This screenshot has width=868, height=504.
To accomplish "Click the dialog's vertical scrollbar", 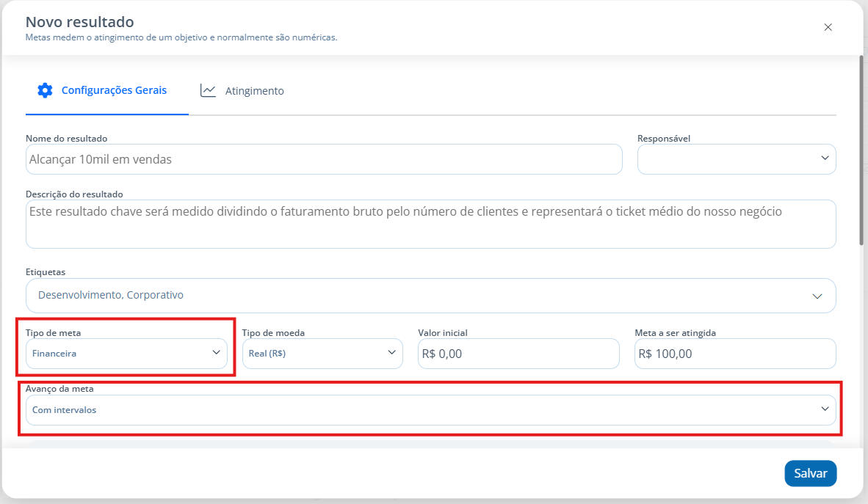I will pyautogui.click(x=861, y=150).
